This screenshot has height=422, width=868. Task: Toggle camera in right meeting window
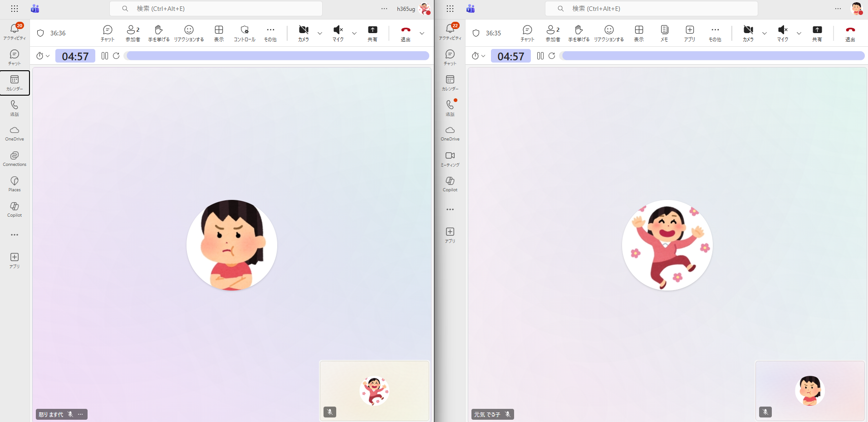(748, 33)
